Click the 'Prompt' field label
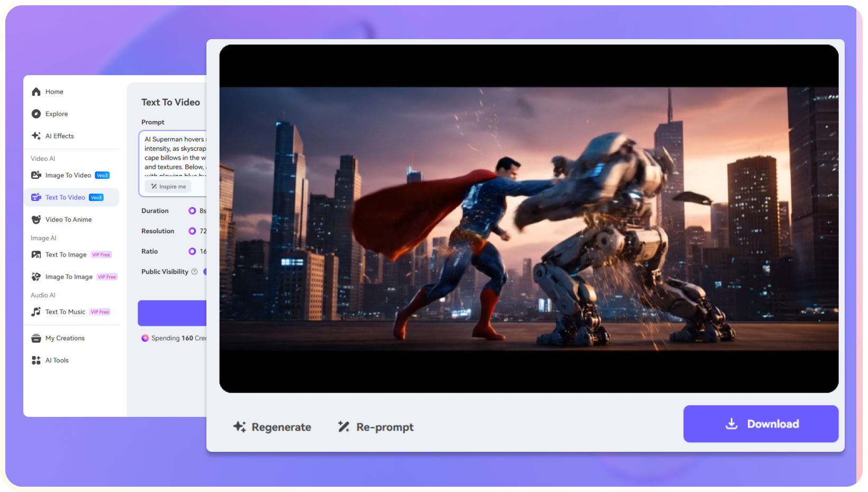This screenshot has width=868, height=492. point(153,122)
